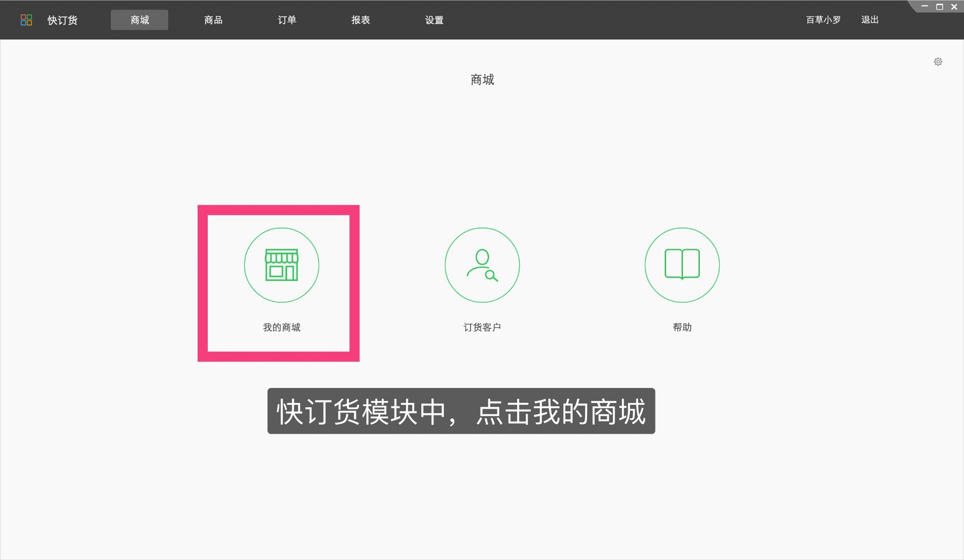Open the 百草小罗 account link

(x=822, y=20)
